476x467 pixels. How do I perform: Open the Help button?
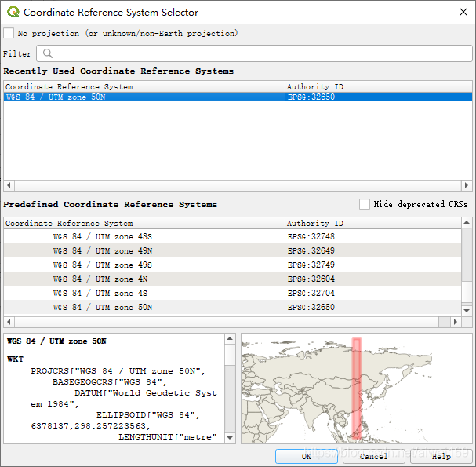click(441, 456)
